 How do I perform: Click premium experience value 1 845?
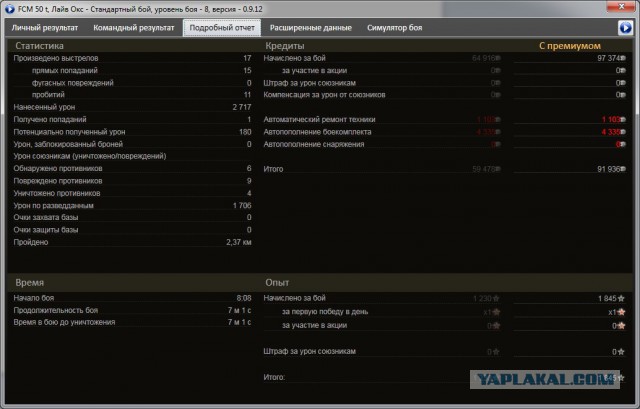pyautogui.click(x=607, y=298)
